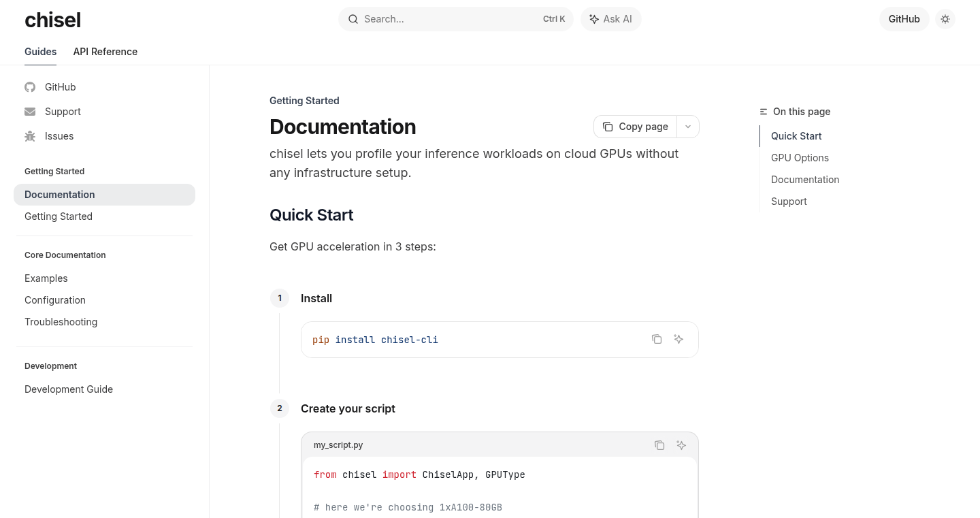This screenshot has height=518, width=980.
Task: Select Documentation in the sidebar
Action: click(x=104, y=195)
